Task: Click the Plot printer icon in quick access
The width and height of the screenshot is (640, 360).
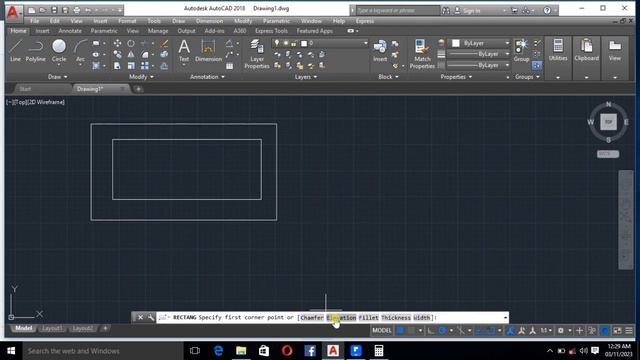Action: click(x=77, y=10)
